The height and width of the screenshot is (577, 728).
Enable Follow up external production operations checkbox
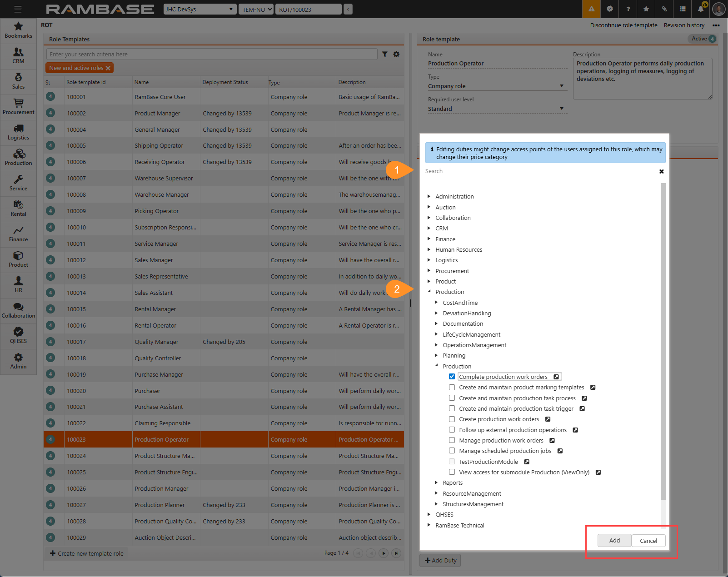pos(452,430)
